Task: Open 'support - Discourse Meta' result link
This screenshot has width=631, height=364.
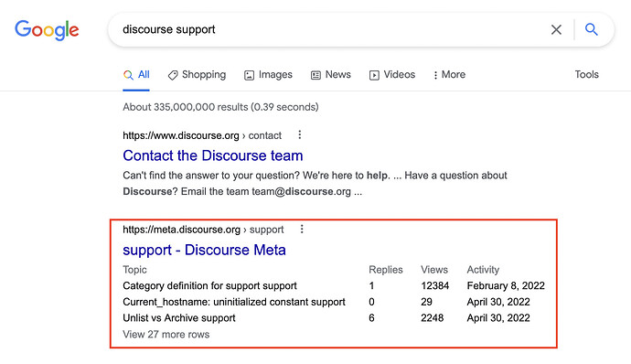Action: [x=205, y=250]
